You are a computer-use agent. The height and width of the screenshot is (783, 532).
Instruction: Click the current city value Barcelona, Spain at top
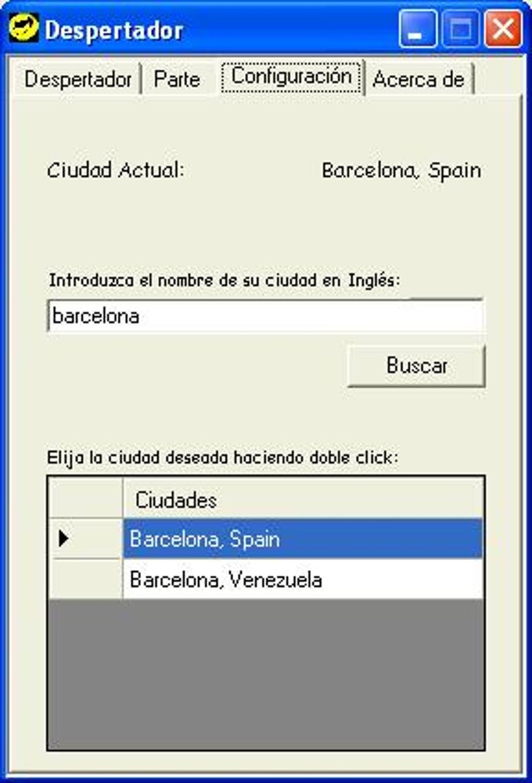[401, 171]
